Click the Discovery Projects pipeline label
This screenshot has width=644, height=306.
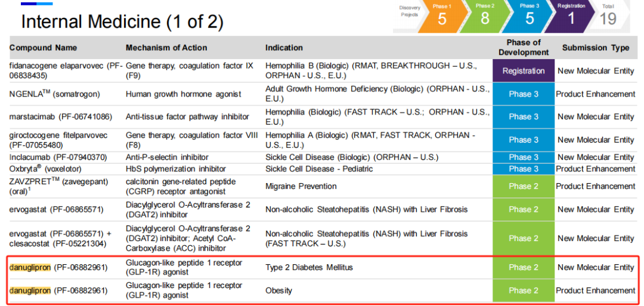410,11
